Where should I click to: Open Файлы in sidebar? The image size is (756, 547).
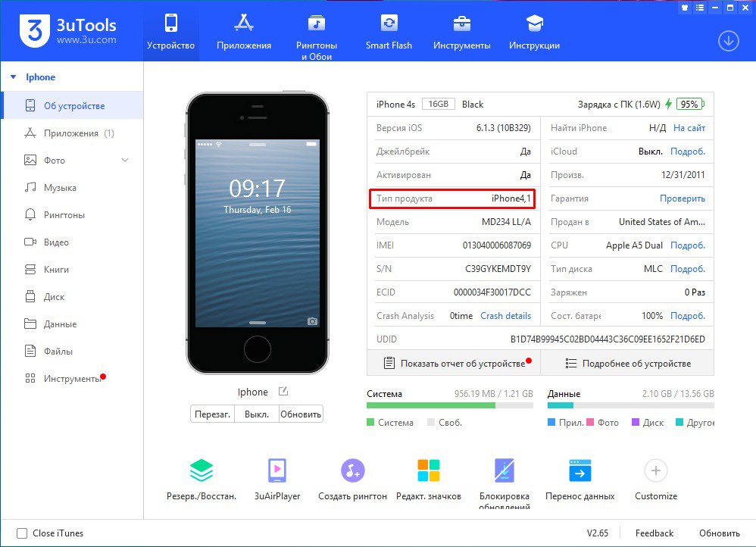(x=72, y=352)
